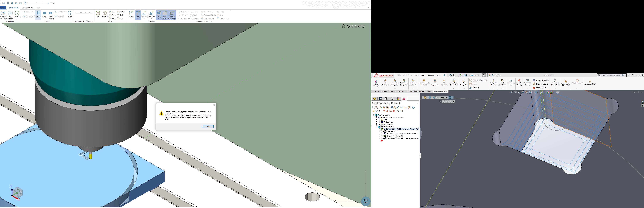Switch to the VERIFICATION ribbon tab

pos(27,8)
